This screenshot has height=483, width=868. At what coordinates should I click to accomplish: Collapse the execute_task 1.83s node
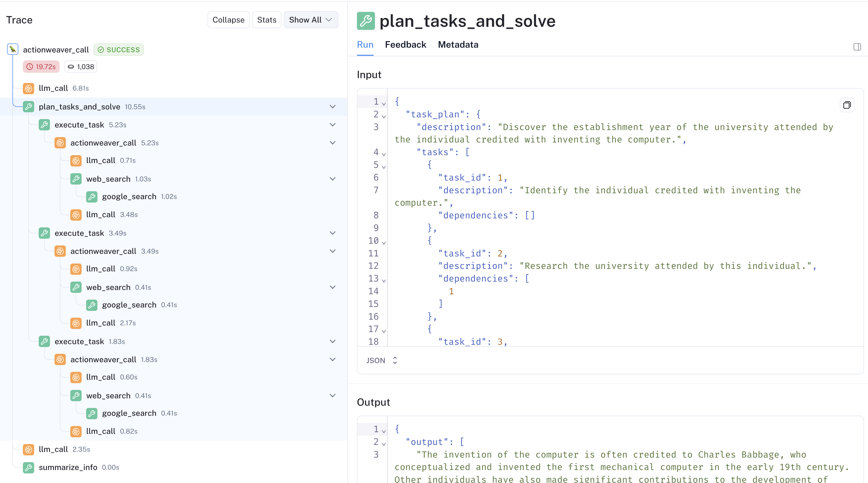(333, 341)
